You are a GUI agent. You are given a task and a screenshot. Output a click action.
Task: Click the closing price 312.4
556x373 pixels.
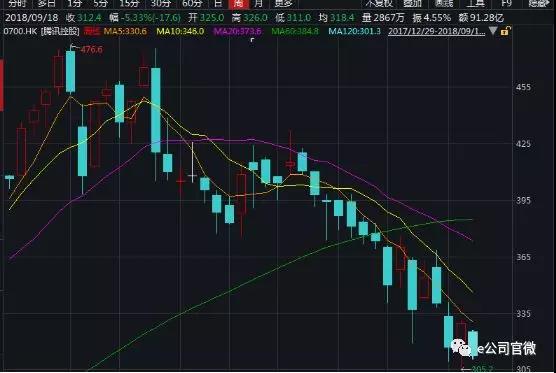(x=89, y=17)
